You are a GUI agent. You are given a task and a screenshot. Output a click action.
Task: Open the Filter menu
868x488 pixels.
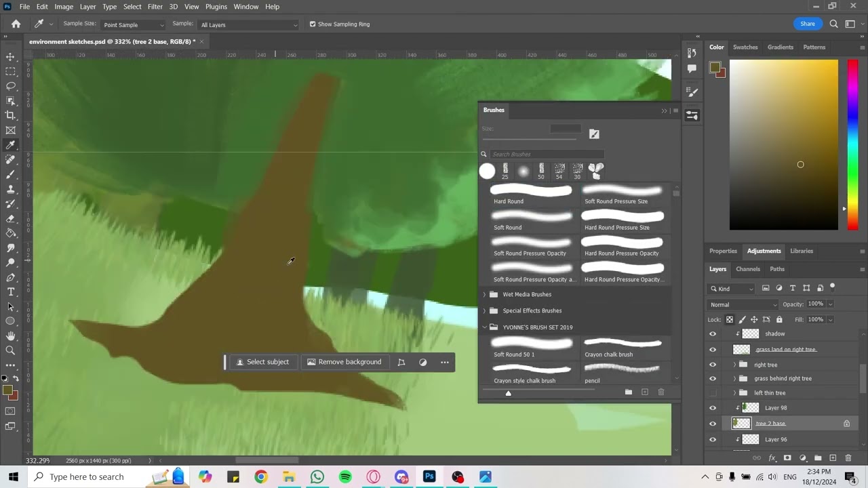(155, 7)
